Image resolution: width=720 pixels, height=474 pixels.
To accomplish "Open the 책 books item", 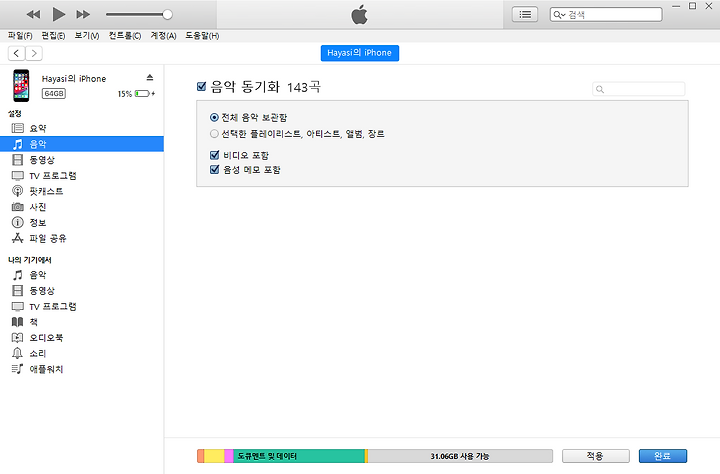I will [82, 322].
